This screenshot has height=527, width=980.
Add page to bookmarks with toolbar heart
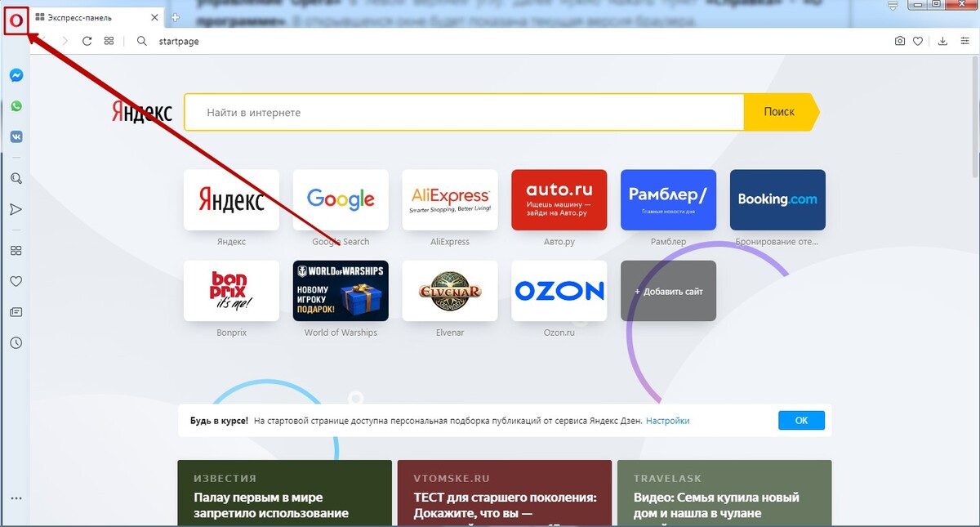(x=918, y=41)
